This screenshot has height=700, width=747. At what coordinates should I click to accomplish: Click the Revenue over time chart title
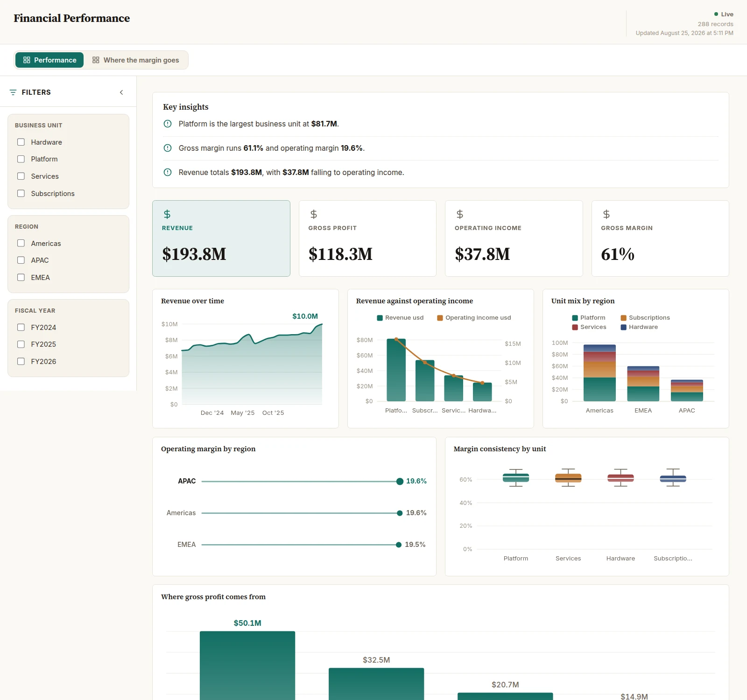[x=192, y=301]
